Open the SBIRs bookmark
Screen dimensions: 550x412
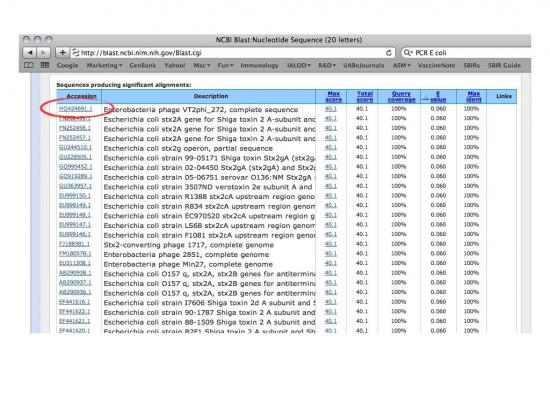coord(471,66)
